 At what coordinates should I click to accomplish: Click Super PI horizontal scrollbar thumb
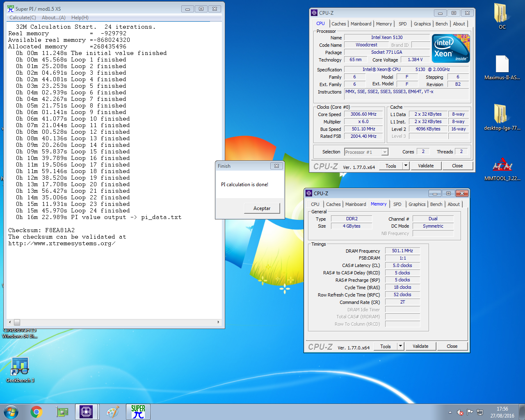tap(17, 322)
